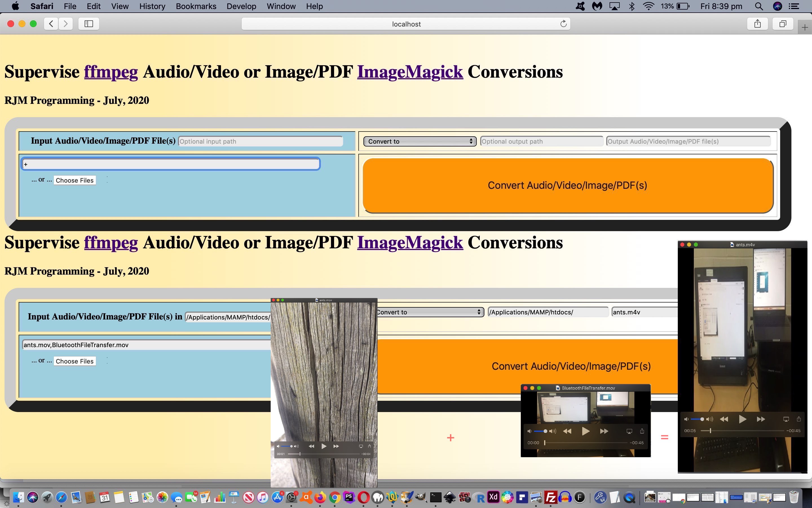Go back with Safari's back arrow
This screenshot has height=508, width=812.
tap(51, 23)
